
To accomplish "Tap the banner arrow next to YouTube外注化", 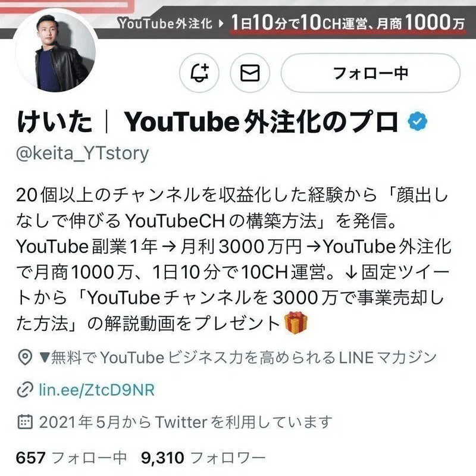I will click(221, 23).
